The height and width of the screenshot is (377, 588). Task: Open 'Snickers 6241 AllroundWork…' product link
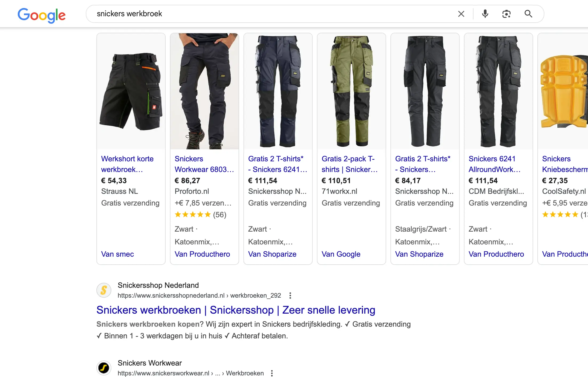[495, 164]
